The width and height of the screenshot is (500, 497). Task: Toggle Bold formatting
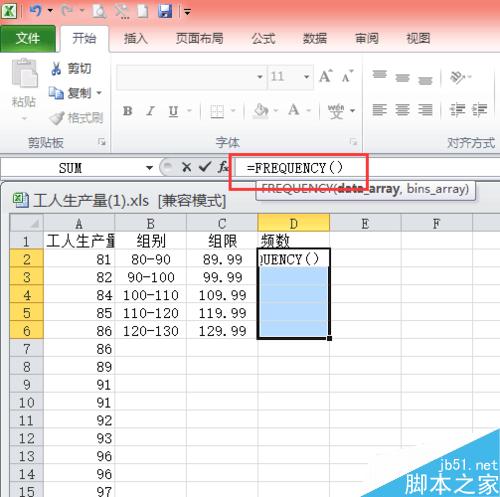[x=127, y=111]
